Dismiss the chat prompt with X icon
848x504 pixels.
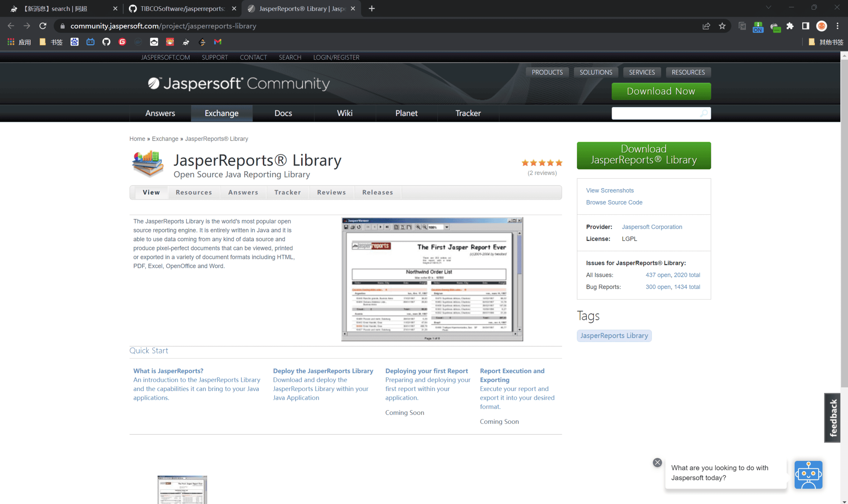pyautogui.click(x=657, y=462)
